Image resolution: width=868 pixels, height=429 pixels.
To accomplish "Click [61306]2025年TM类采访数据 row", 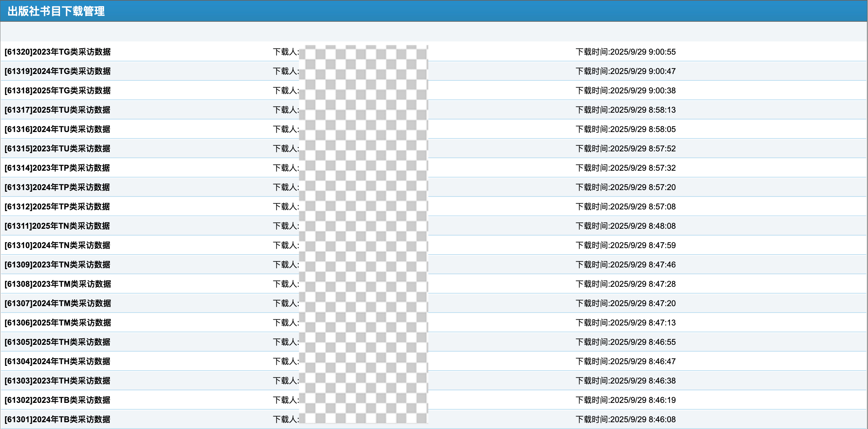I will pos(58,323).
